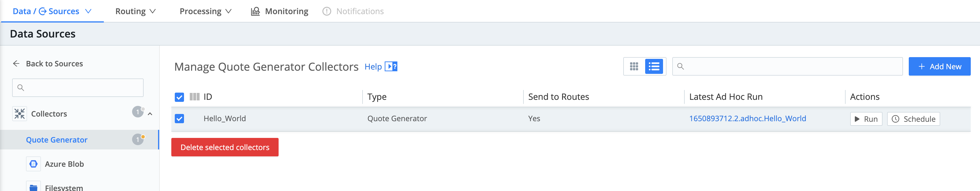
Task: Click the Azure Blob collector icon
Action: pyautogui.click(x=33, y=164)
